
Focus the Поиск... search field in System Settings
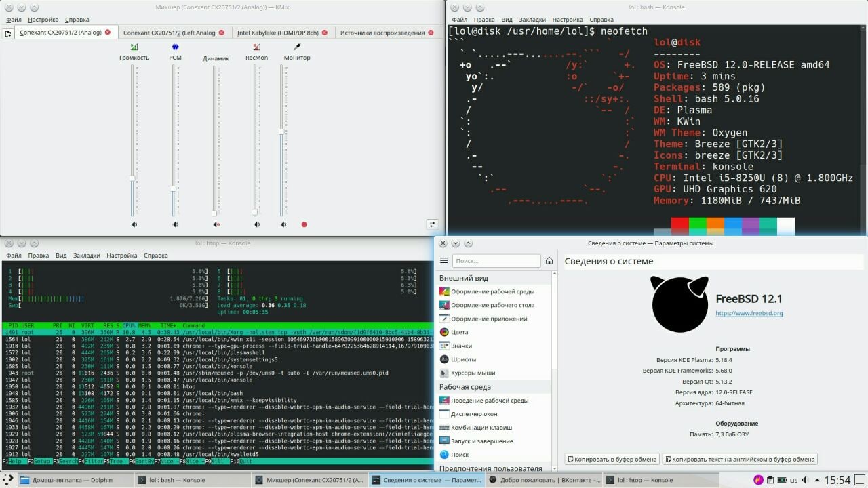(496, 260)
